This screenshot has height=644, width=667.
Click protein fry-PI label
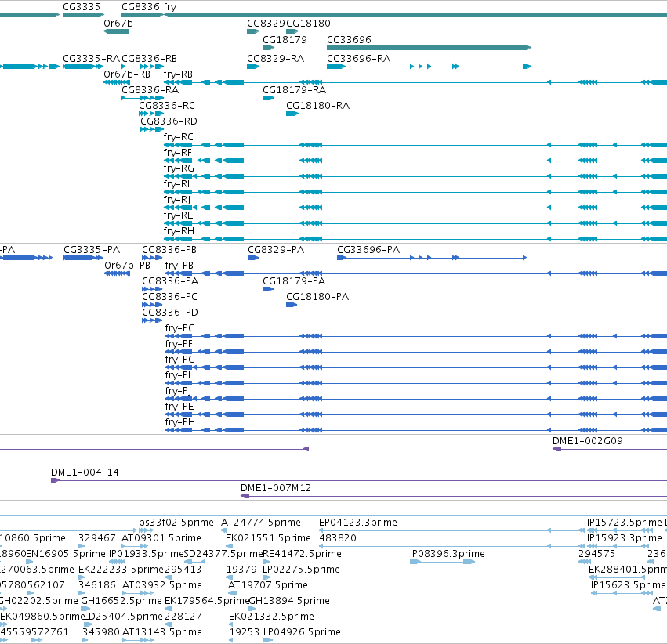pos(178,375)
